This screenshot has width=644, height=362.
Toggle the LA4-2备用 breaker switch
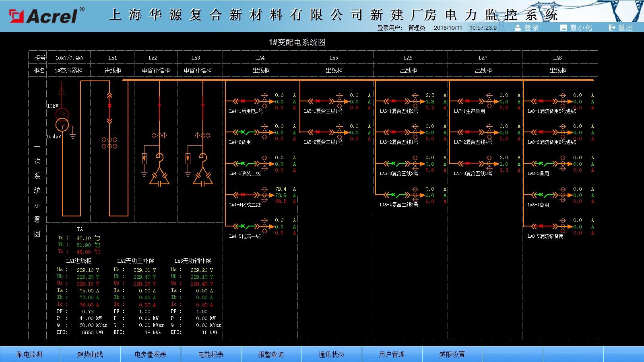[x=246, y=132]
